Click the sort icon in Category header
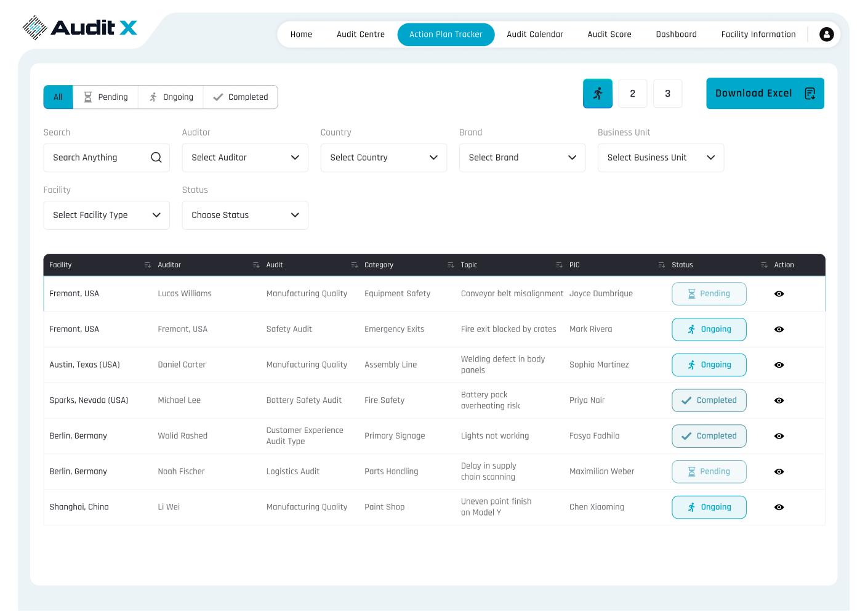 point(451,265)
